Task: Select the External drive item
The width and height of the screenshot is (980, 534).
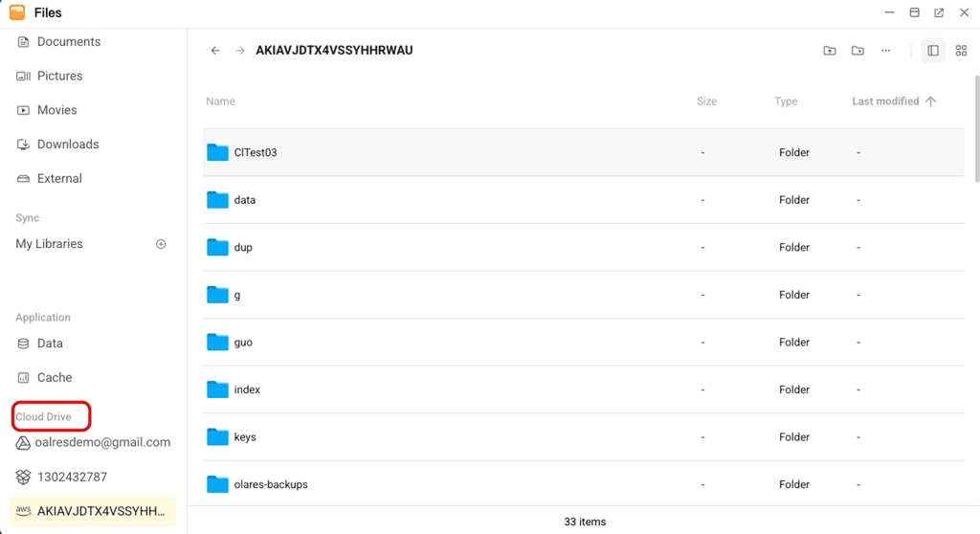Action: [x=59, y=179]
